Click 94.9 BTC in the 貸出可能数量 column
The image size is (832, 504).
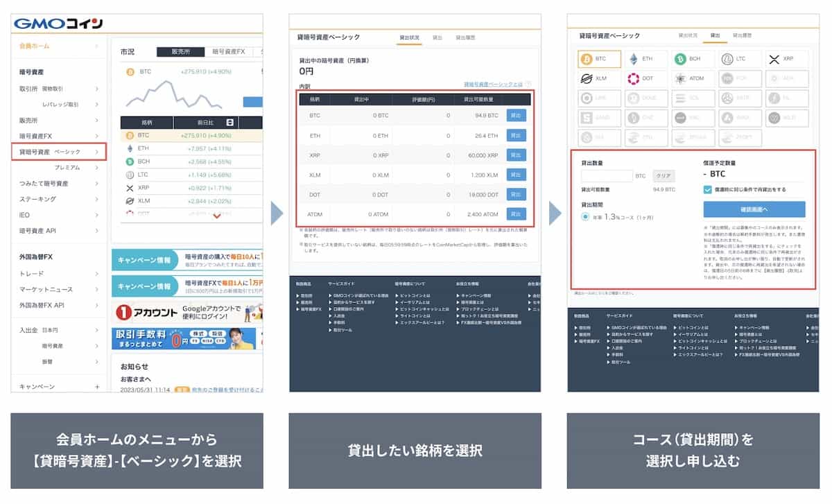point(487,116)
